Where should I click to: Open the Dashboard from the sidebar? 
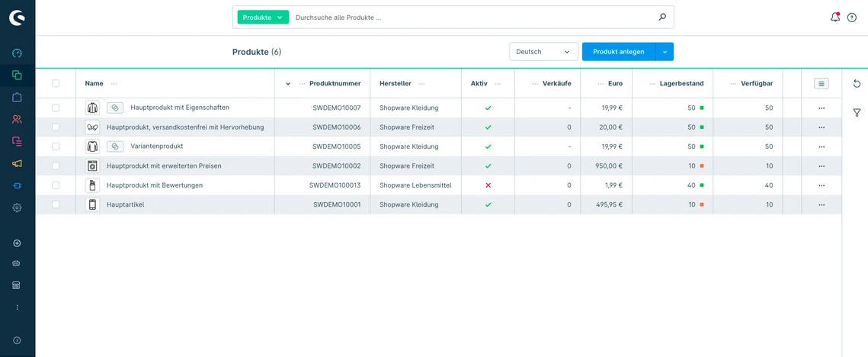coord(17,53)
